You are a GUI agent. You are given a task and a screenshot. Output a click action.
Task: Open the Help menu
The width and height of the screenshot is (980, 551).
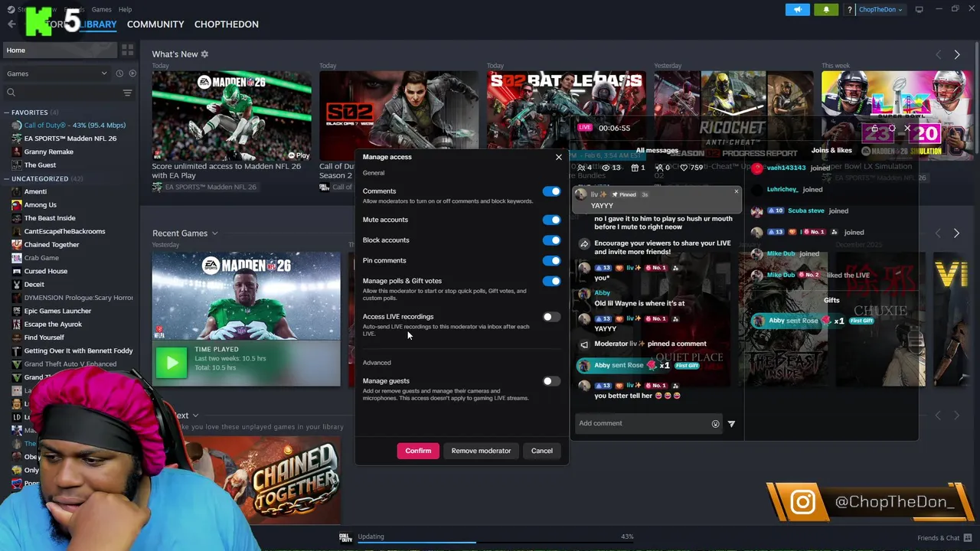coord(125,9)
